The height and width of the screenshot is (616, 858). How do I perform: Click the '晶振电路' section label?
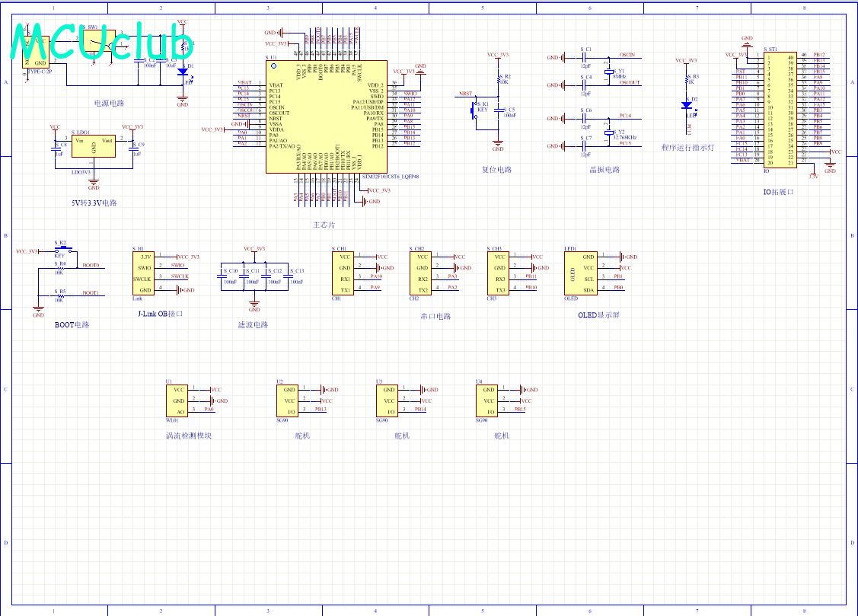point(604,170)
